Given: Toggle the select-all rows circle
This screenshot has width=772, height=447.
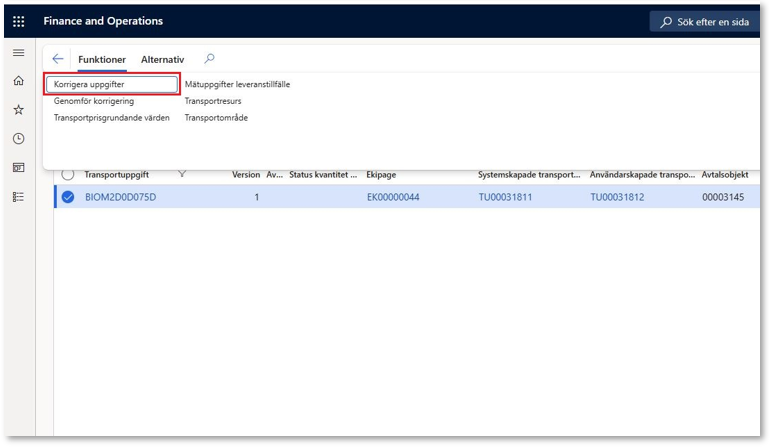Looking at the screenshot, I should [68, 174].
